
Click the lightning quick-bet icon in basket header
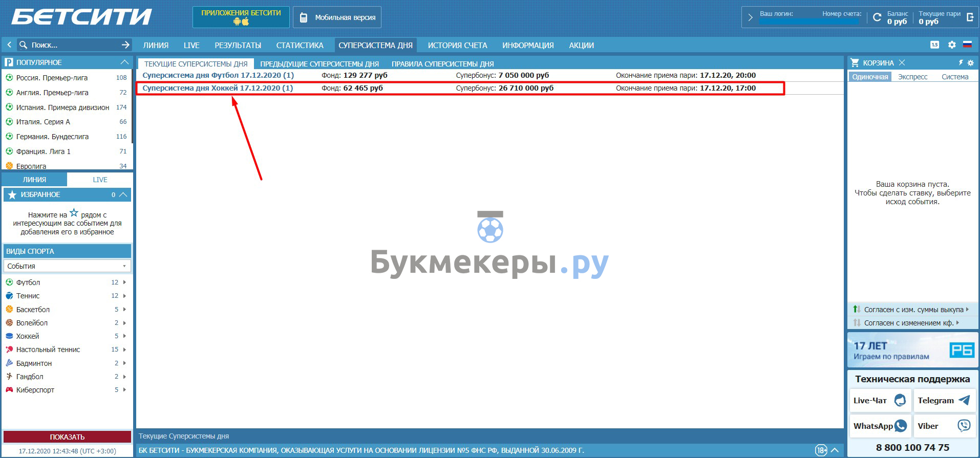click(x=961, y=63)
